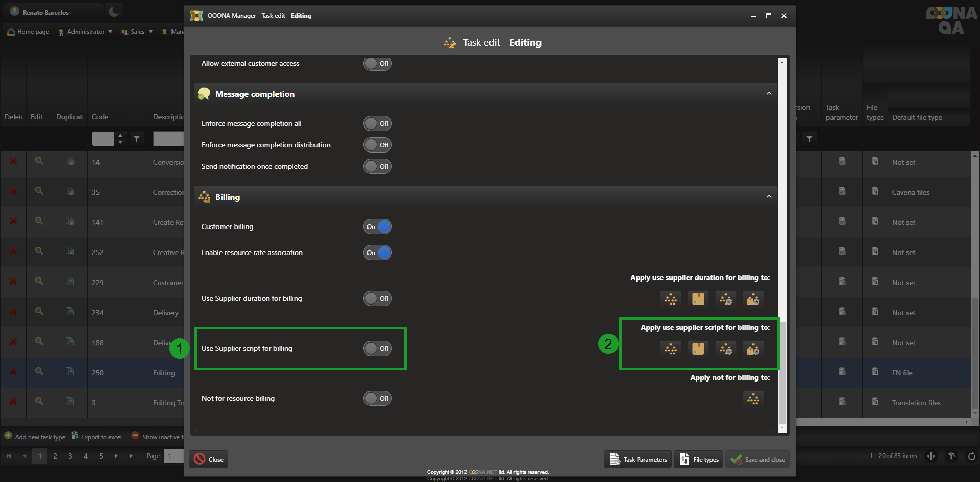Click third icon in supplier script billing row
980x482 pixels.
[725, 349]
